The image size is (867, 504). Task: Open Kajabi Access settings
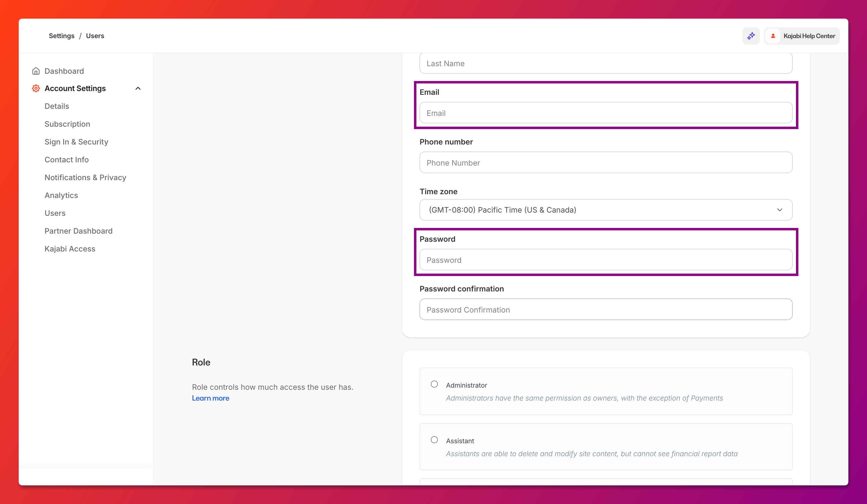[x=70, y=249]
